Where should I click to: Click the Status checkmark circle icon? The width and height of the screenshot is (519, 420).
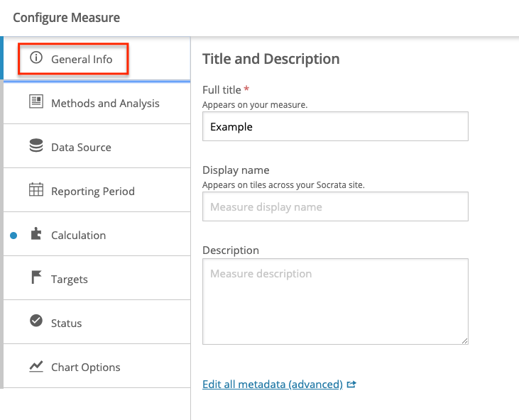(x=36, y=321)
